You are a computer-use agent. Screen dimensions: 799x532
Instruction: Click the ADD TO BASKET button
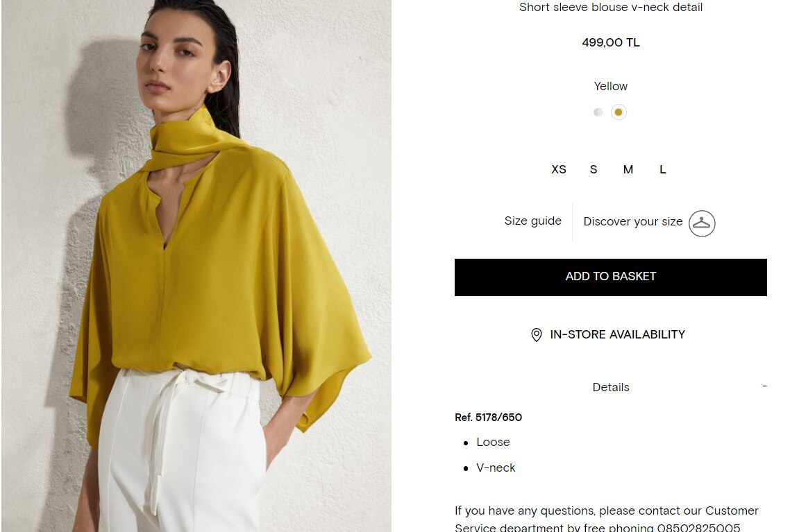(x=610, y=277)
